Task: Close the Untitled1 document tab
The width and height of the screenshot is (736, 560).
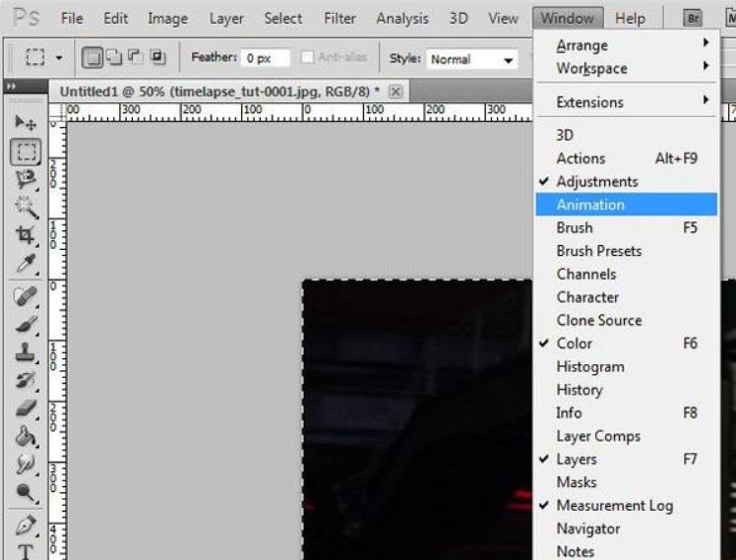Action: [x=396, y=92]
